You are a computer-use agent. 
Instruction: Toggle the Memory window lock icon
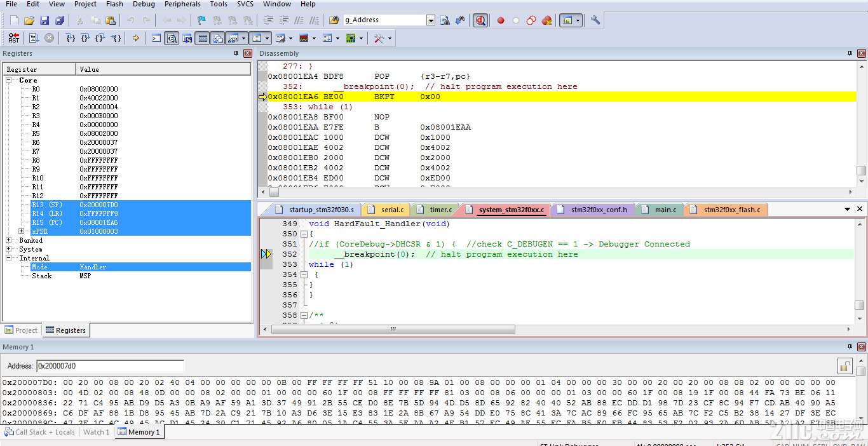coord(844,366)
